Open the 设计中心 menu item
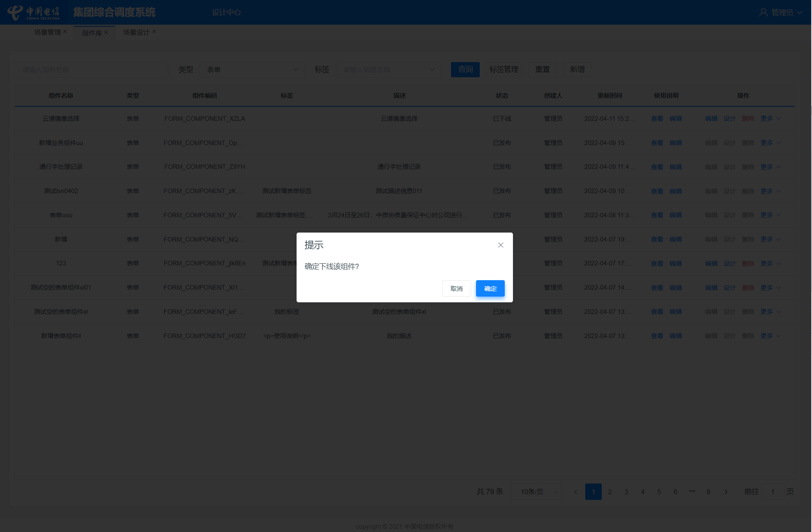This screenshot has height=532, width=812. pyautogui.click(x=226, y=12)
